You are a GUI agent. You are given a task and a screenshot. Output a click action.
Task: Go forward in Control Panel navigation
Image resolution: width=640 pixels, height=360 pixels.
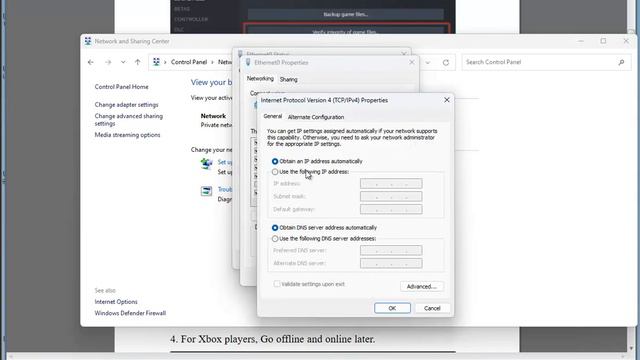108,62
